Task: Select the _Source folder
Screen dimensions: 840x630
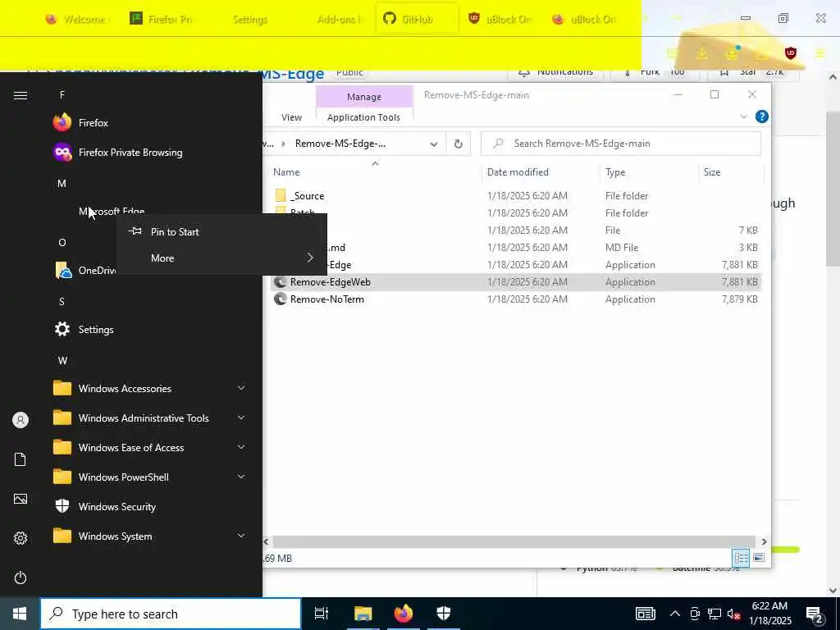Action: pos(307,196)
